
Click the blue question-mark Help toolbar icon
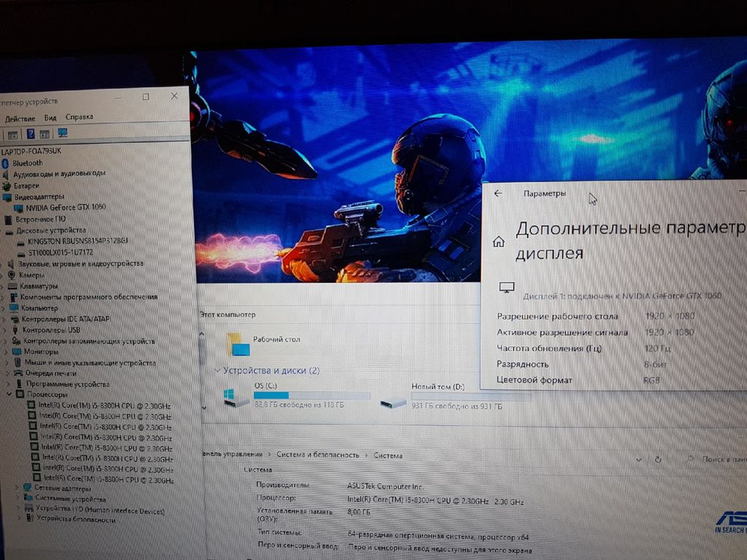[x=30, y=134]
